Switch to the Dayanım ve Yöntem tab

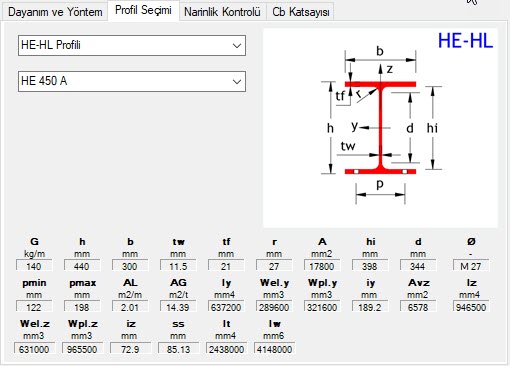tap(55, 12)
